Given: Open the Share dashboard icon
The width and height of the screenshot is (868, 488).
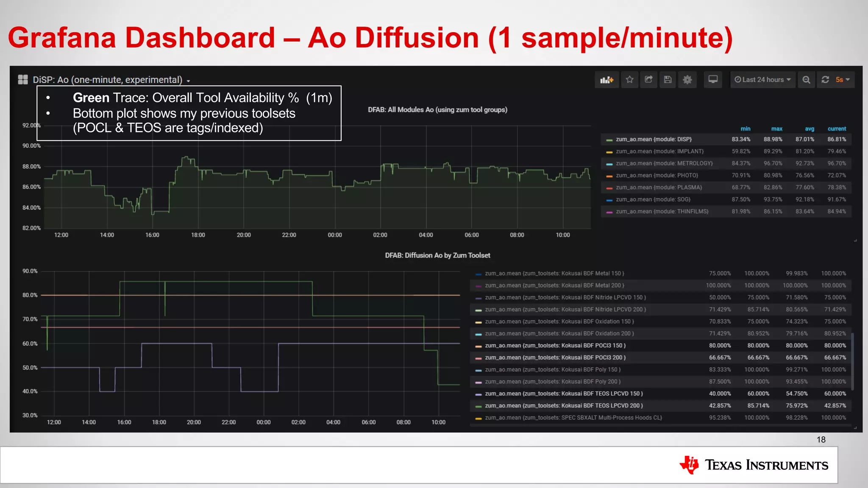Looking at the screenshot, I should tap(649, 80).
